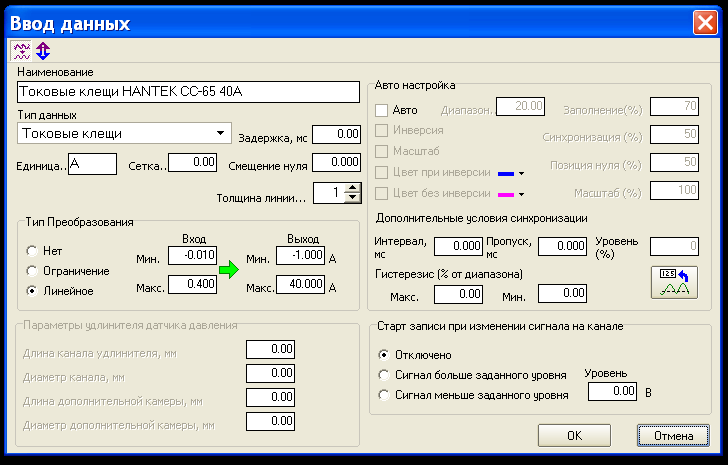Click the Синхронизация (%) field
Image resolution: width=728 pixels, height=465 pixels.
click(674, 135)
